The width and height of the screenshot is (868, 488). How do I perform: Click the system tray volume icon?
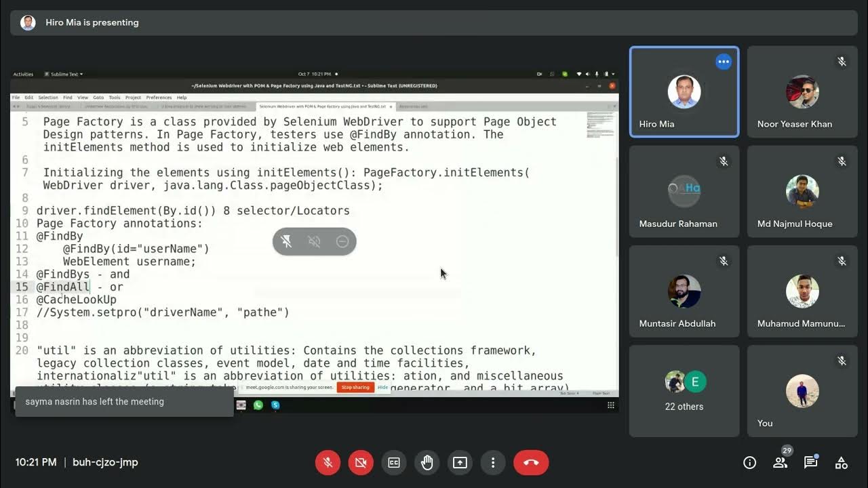(588, 74)
